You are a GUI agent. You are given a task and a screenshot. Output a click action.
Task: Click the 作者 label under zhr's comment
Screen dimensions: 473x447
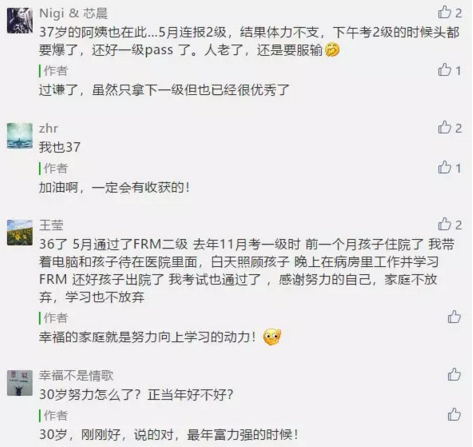[55, 168]
